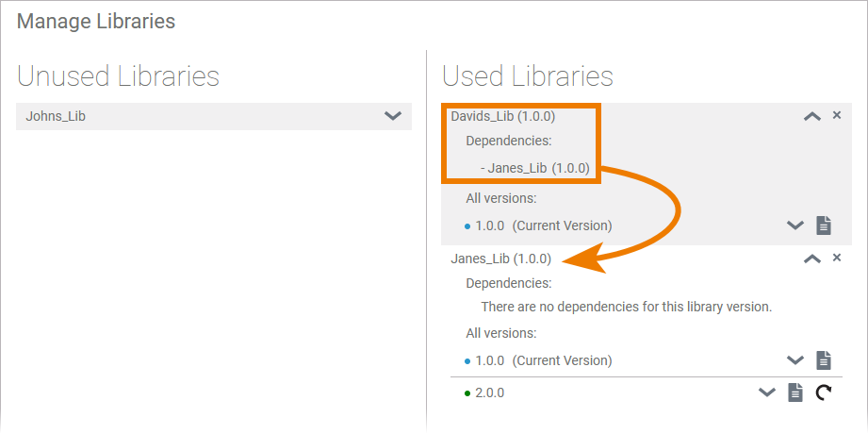
Task: Collapse the Janes_Lib library details
Action: (811, 259)
